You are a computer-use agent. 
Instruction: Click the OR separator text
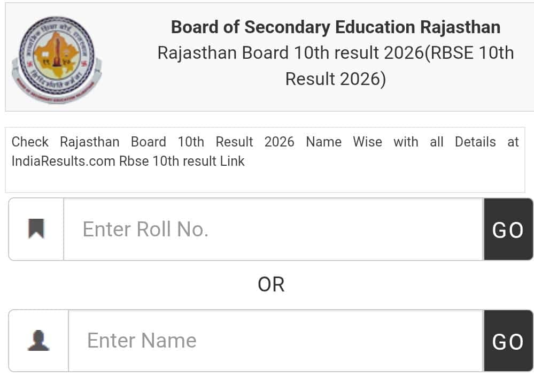pos(273,285)
